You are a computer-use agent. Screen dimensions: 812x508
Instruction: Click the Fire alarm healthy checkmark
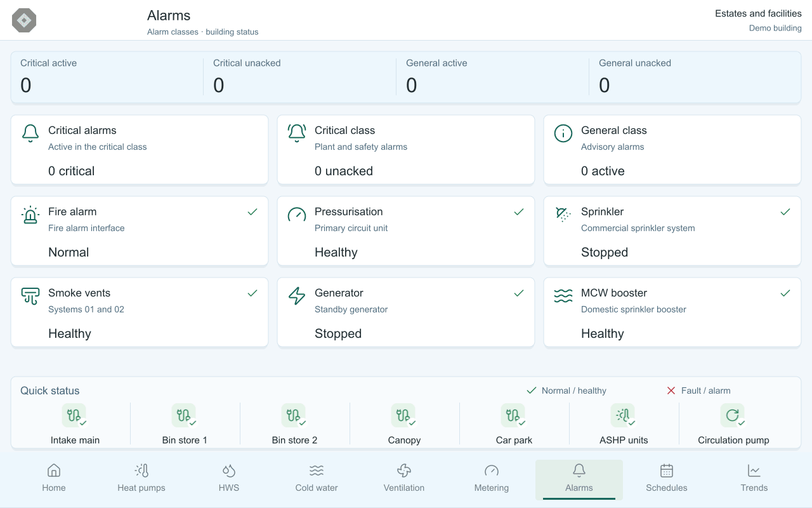click(x=252, y=211)
